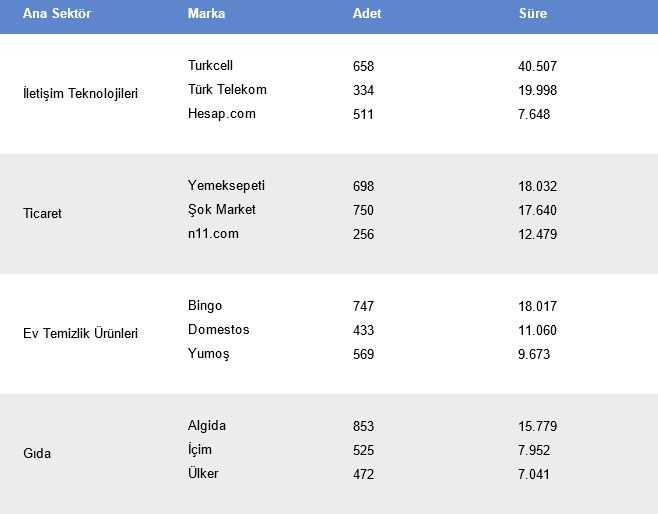The width and height of the screenshot is (658, 514).
Task: Select the Ülker brand entry
Action: pos(203,473)
